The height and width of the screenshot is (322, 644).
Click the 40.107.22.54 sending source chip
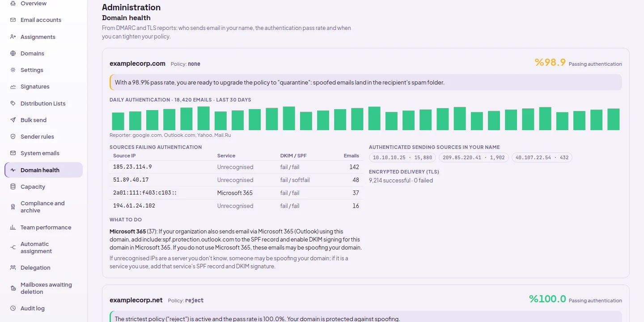pos(542,157)
